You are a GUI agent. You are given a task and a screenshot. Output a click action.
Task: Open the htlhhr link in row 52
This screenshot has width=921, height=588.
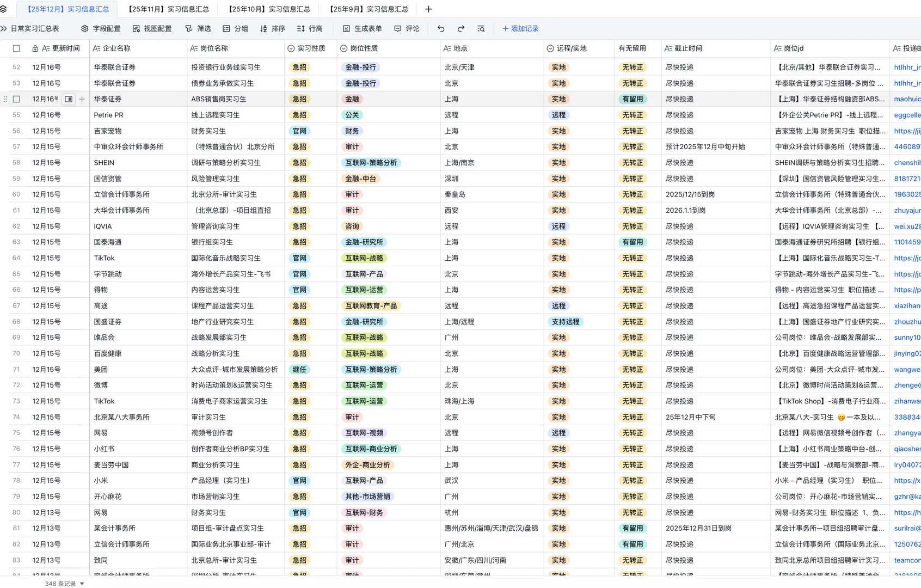pyautogui.click(x=907, y=68)
